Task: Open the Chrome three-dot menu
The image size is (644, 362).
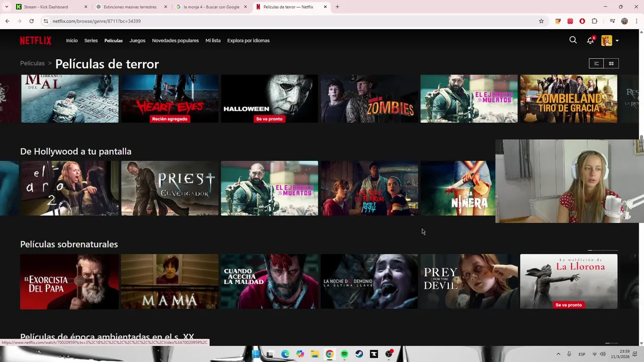Action: pyautogui.click(x=636, y=21)
